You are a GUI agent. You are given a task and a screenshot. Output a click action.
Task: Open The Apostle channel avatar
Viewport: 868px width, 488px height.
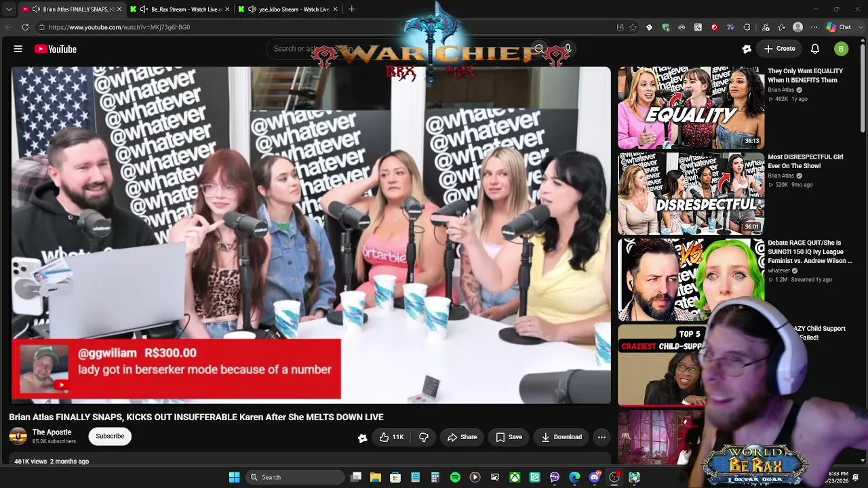click(18, 436)
